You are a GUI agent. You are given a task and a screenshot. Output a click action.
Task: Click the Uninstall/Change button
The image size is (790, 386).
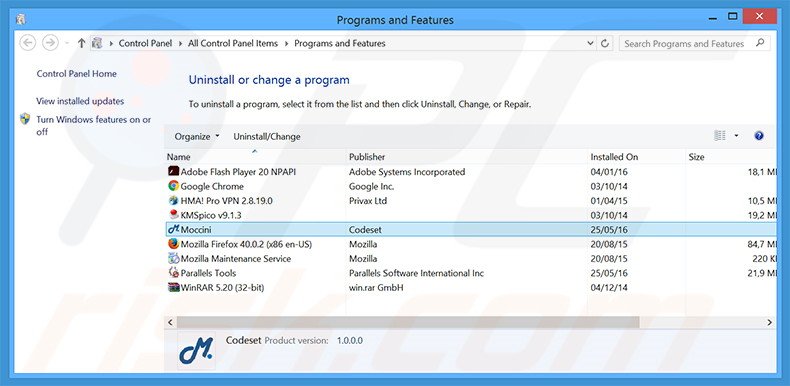coord(267,137)
